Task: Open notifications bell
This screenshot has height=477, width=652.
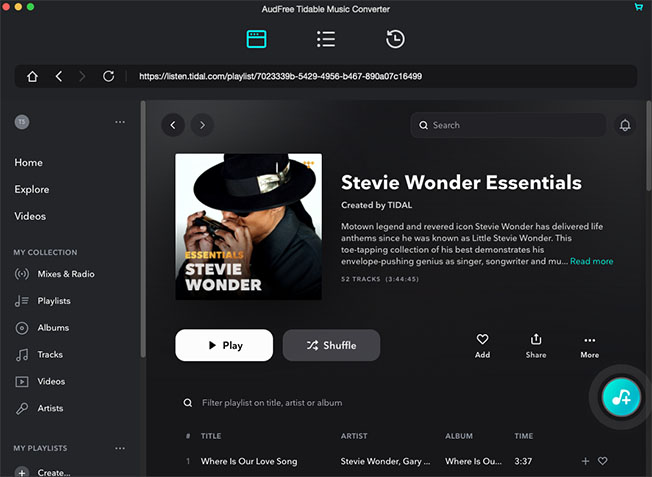Action: [625, 125]
